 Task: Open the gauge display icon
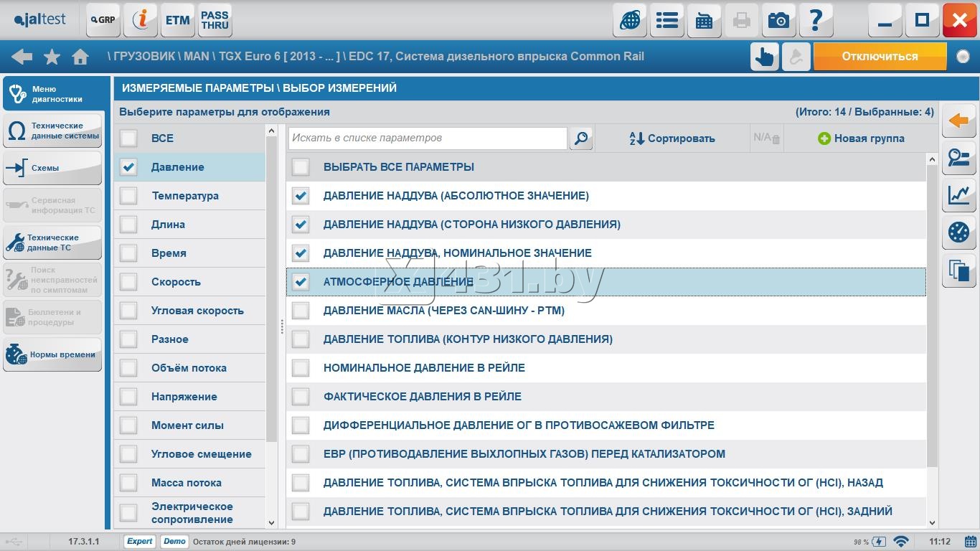(958, 232)
